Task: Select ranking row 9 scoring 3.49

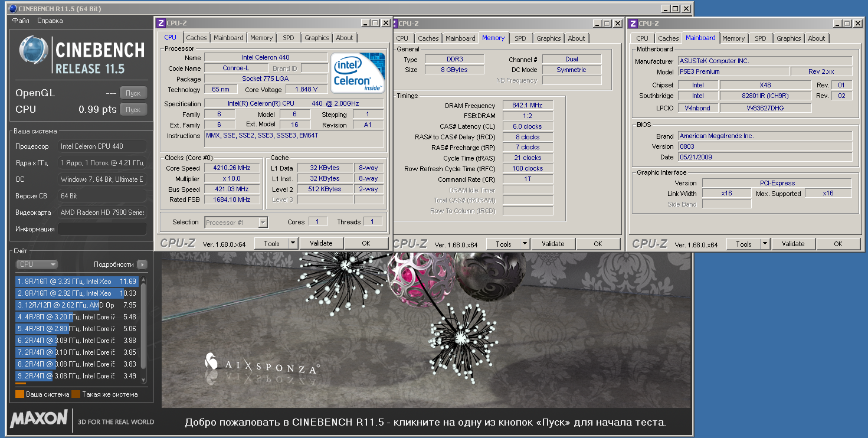Action: (x=77, y=376)
